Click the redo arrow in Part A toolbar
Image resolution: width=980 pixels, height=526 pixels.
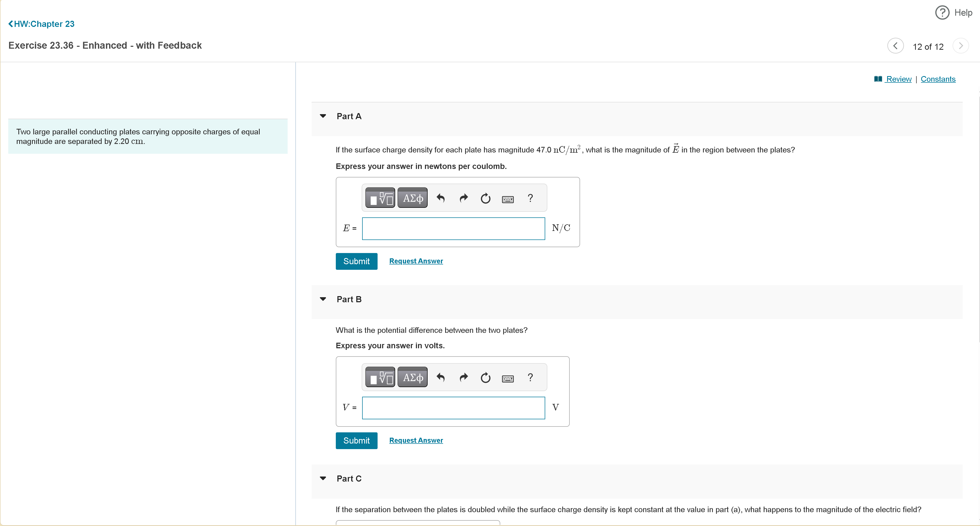pos(463,198)
